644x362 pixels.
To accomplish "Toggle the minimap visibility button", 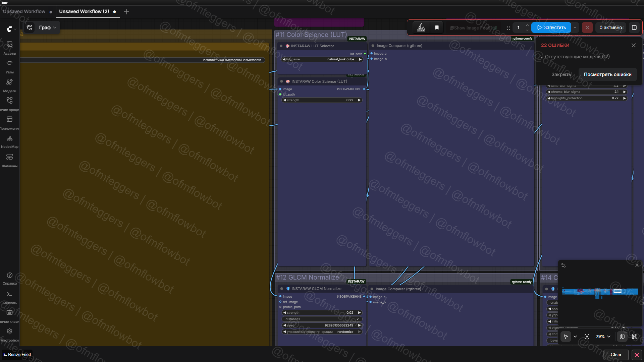I will [x=622, y=337].
